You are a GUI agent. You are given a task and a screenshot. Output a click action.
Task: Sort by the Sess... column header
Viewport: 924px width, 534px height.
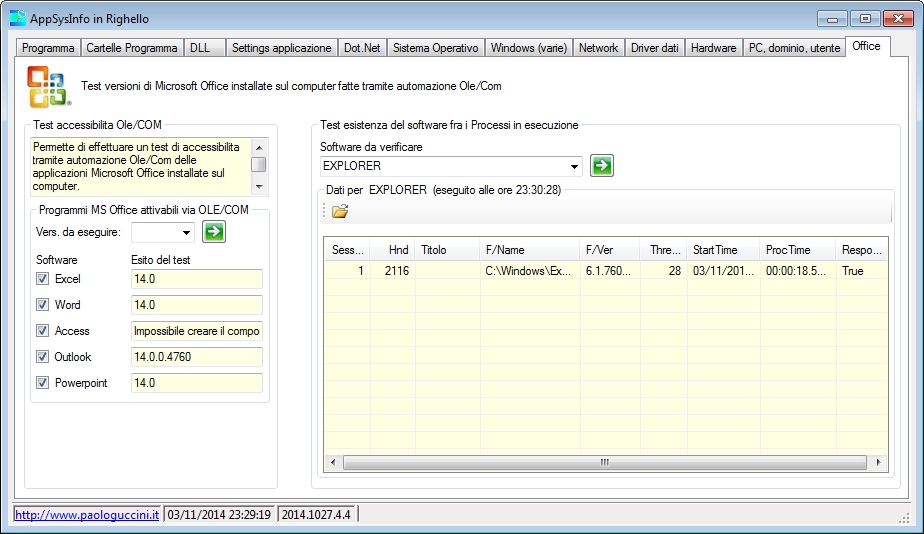point(347,250)
